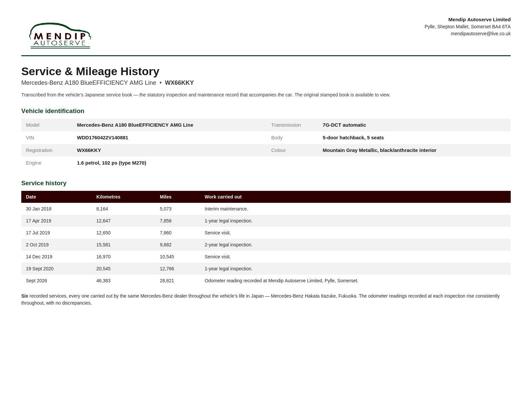Click Service visit in the 17 Jul 2019 row
This screenshot has width=532, height=399.
(x=218, y=233)
